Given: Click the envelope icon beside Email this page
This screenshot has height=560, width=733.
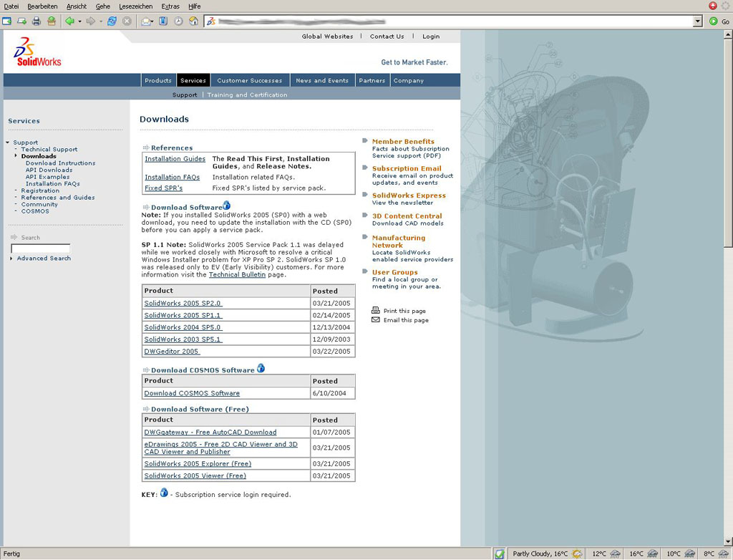Looking at the screenshot, I should [x=375, y=319].
